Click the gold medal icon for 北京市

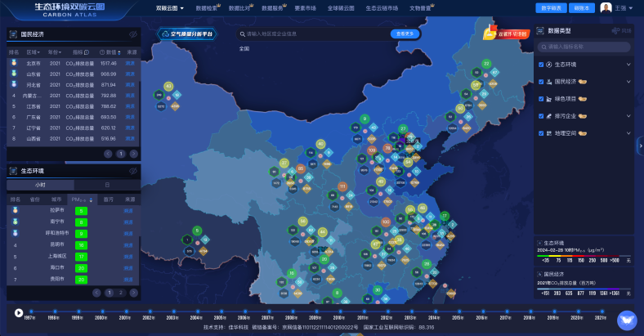tap(14, 63)
